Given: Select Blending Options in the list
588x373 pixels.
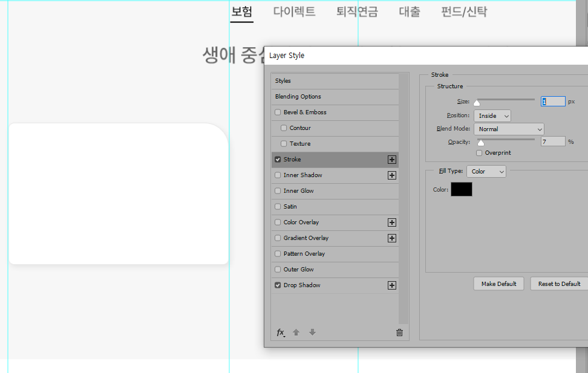Looking at the screenshot, I should pyautogui.click(x=335, y=97).
